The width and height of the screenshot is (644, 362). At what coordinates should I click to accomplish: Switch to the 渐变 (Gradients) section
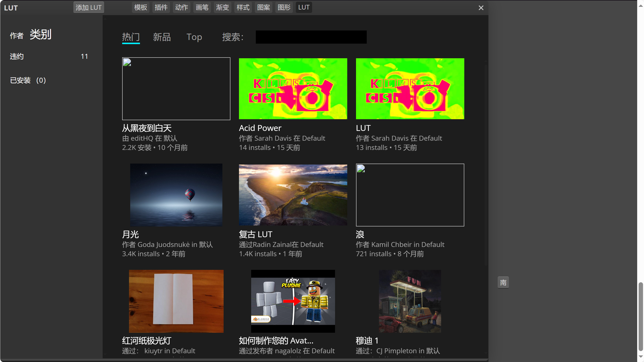[222, 7]
